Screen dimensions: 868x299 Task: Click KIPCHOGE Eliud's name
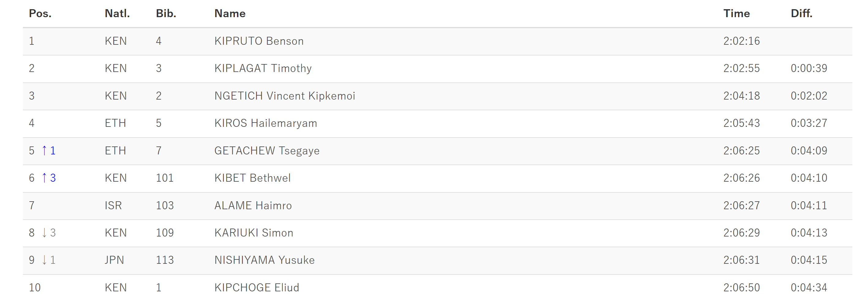point(257,288)
